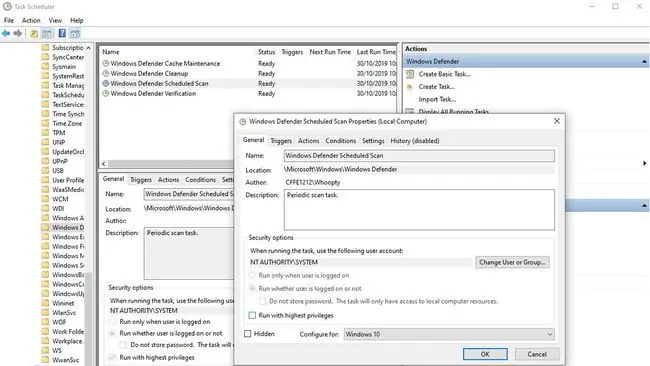Switch to Conditions tab in Properties dialog
650x366 pixels.
(340, 141)
